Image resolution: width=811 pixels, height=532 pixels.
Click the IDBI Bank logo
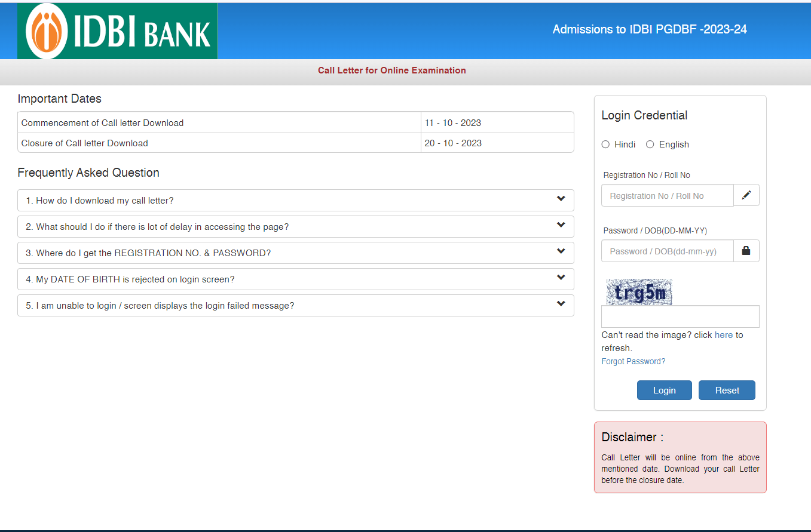click(118, 31)
